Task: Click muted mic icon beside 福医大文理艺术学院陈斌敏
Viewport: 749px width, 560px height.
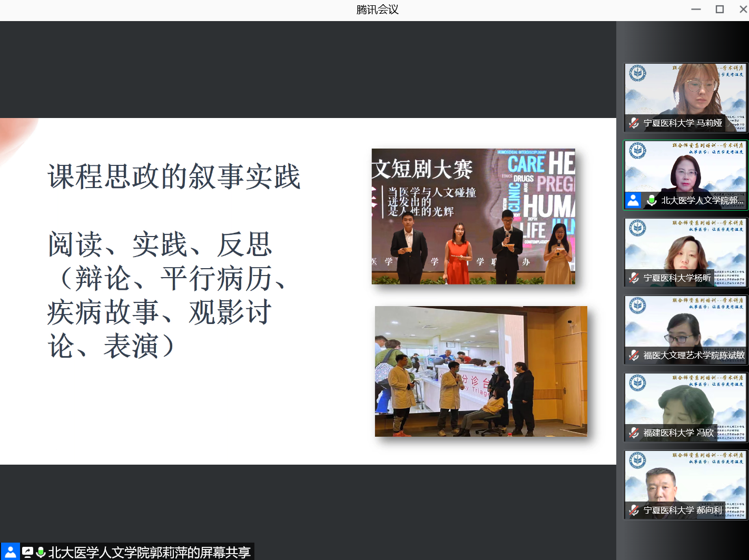Action: point(634,356)
